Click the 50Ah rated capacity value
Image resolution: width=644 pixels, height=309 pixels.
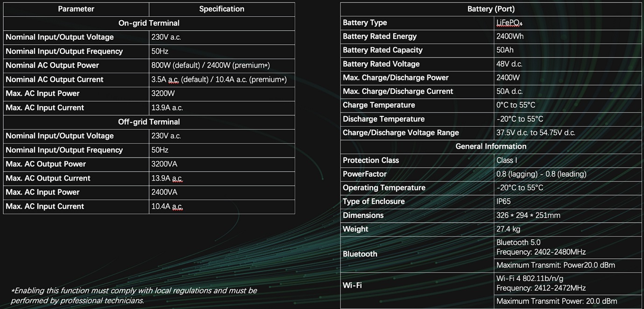pyautogui.click(x=505, y=50)
